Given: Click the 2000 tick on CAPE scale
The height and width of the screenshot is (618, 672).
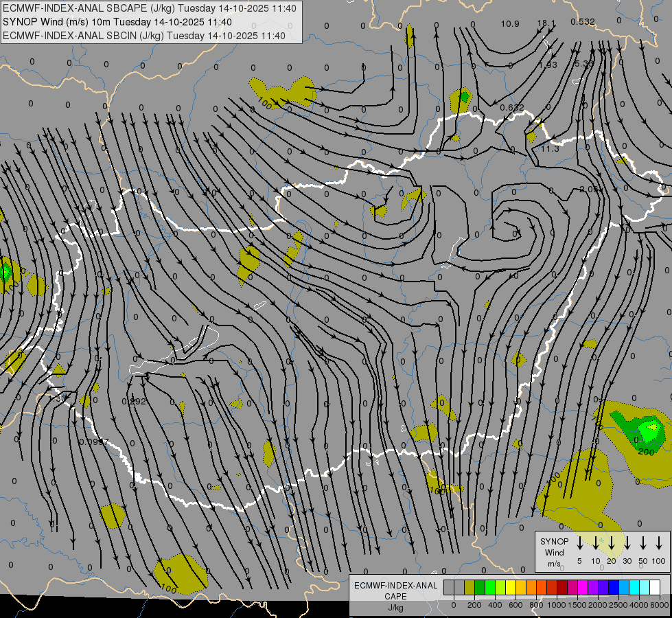Looking at the screenshot, I should point(597,605).
